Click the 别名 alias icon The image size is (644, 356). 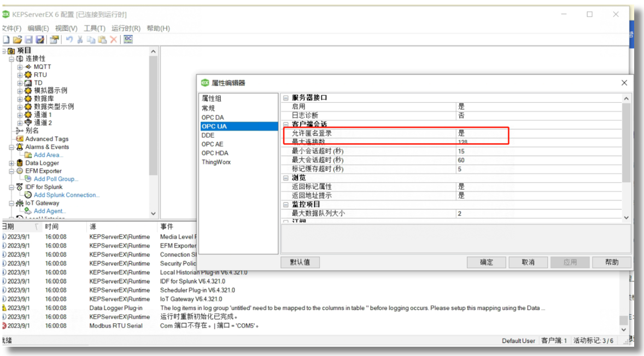[20, 131]
